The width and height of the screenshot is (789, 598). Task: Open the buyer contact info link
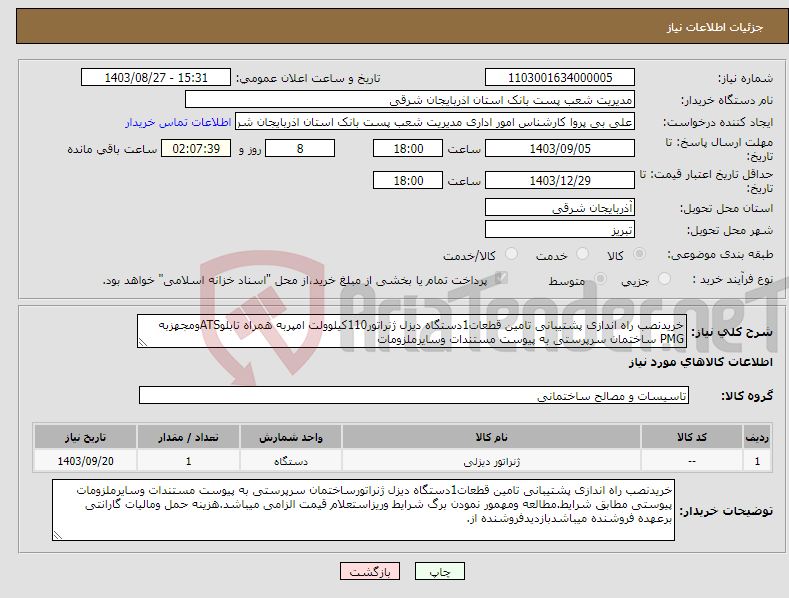(x=178, y=122)
